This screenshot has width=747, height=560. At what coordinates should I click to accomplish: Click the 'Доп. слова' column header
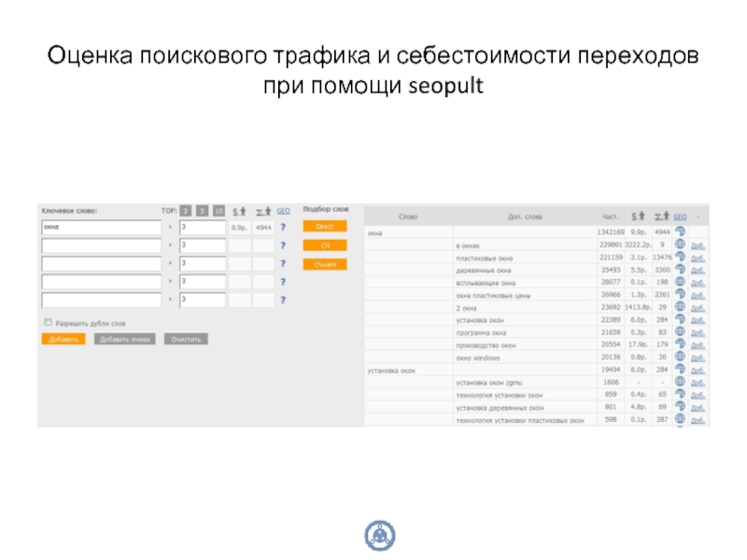coord(525,217)
